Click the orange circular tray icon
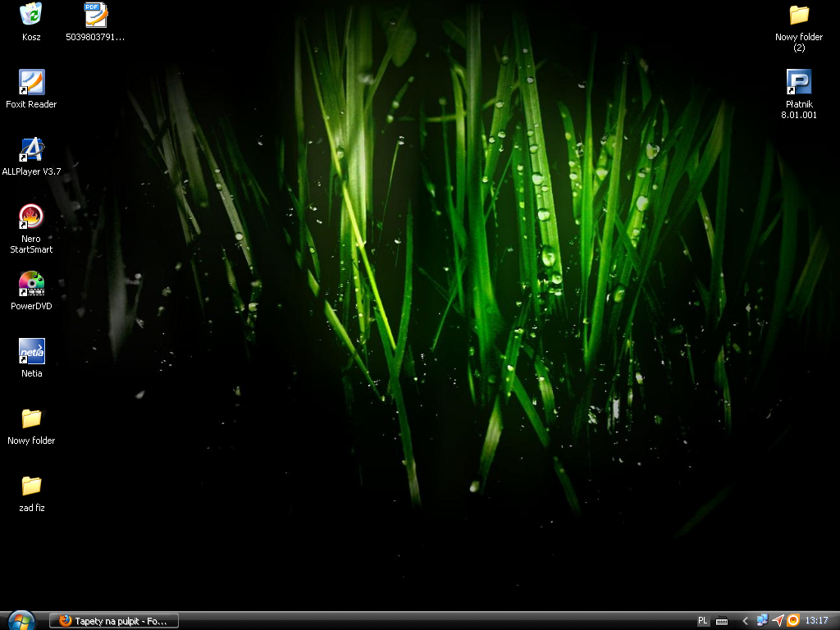 click(793, 620)
